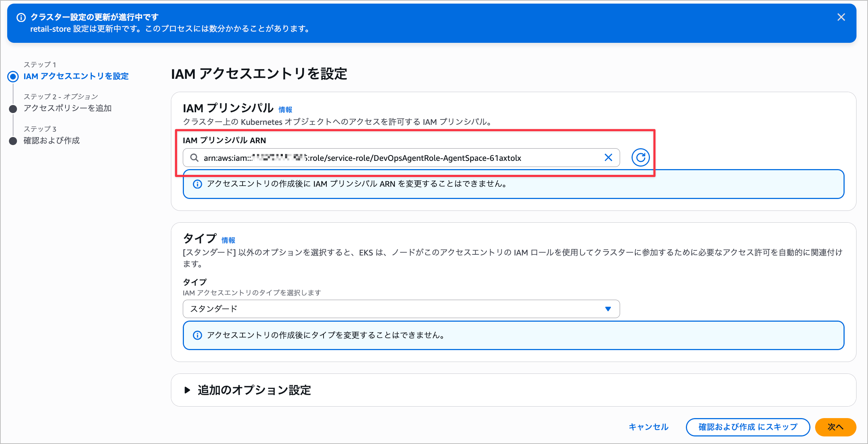Expand 追加のオプション設定 section
The height and width of the screenshot is (444, 868).
[x=254, y=390]
